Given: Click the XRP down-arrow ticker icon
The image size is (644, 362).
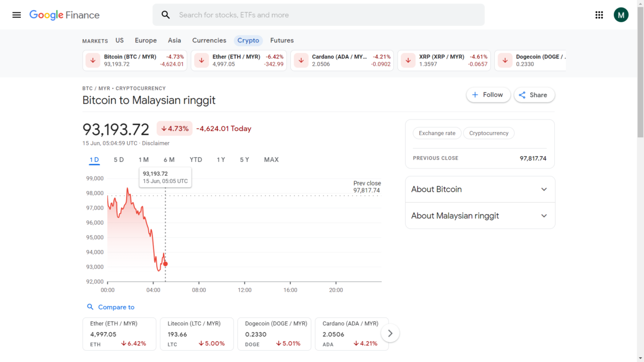Looking at the screenshot, I should [408, 61].
